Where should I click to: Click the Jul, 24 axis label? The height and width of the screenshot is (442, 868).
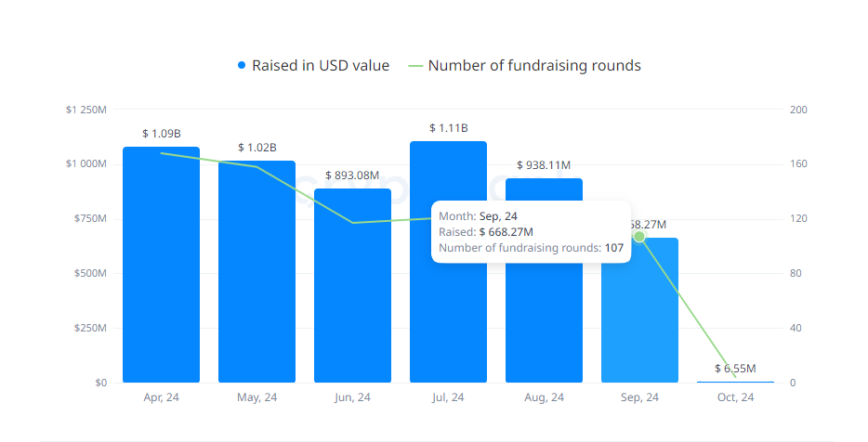[x=448, y=397]
